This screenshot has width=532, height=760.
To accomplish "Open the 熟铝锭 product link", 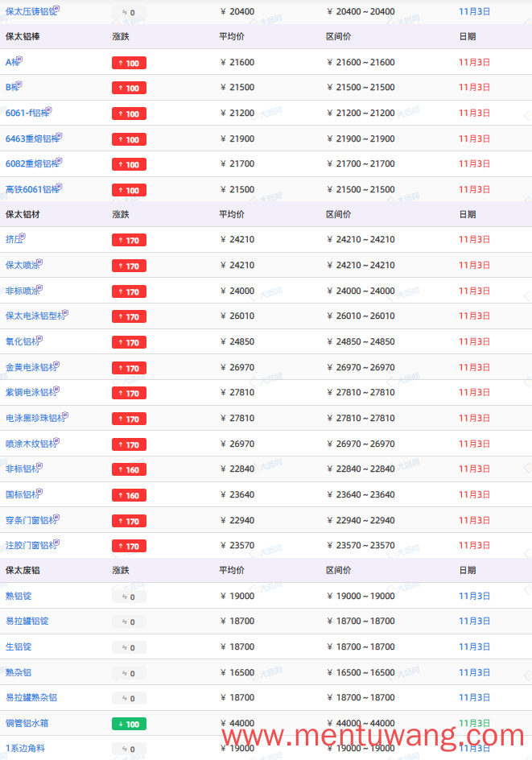I will pos(19,597).
